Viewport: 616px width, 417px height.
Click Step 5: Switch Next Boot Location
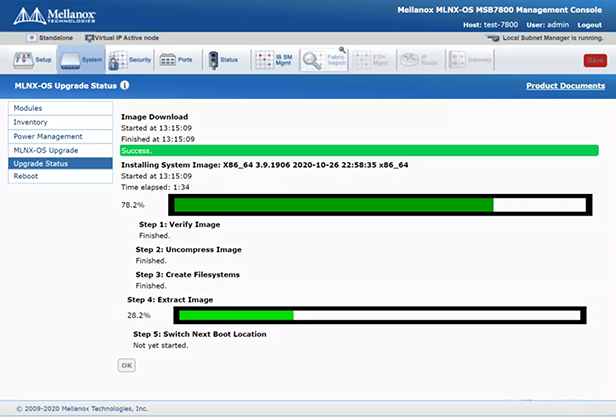pos(200,334)
